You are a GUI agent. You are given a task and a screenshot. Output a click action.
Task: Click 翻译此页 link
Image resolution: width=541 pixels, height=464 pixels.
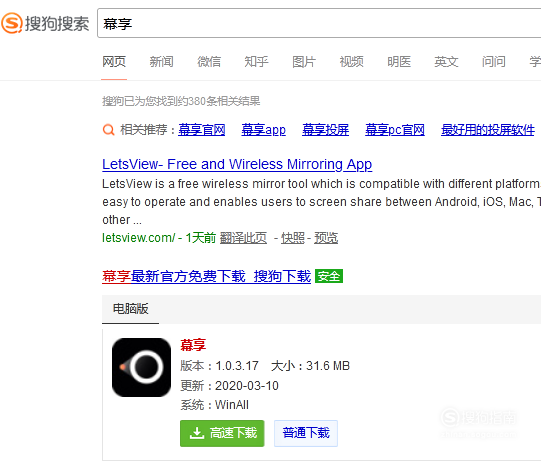tap(244, 238)
